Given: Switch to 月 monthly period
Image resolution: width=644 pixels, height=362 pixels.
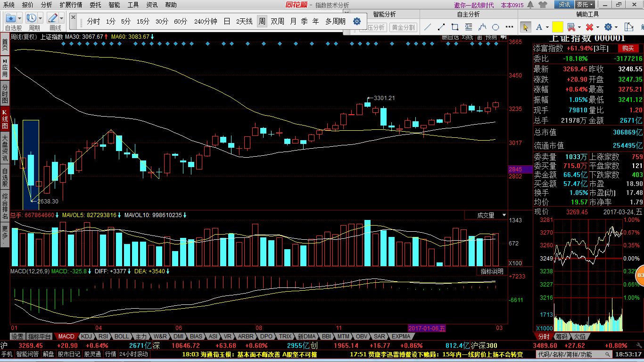Looking at the screenshot, I should [293, 21].
